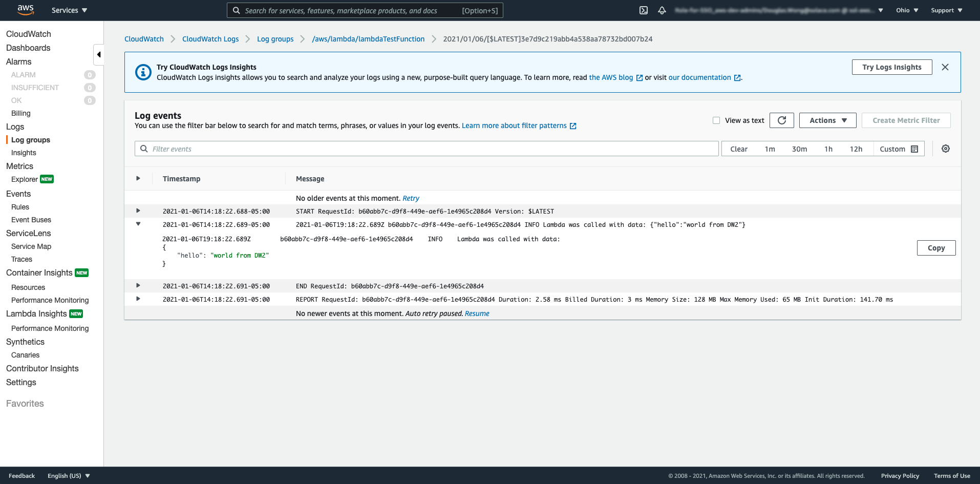Collapse the left sidebar navigation arrow
The height and width of the screenshot is (484, 980).
99,54
